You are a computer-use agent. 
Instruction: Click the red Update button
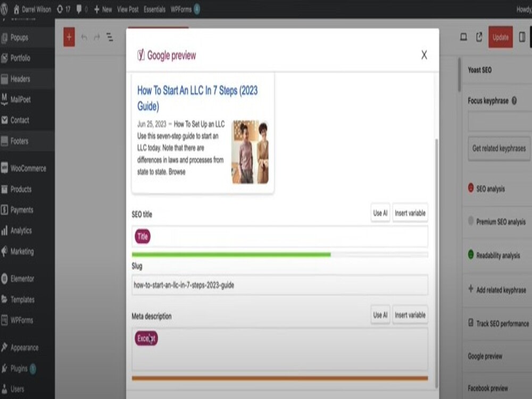[x=501, y=37]
